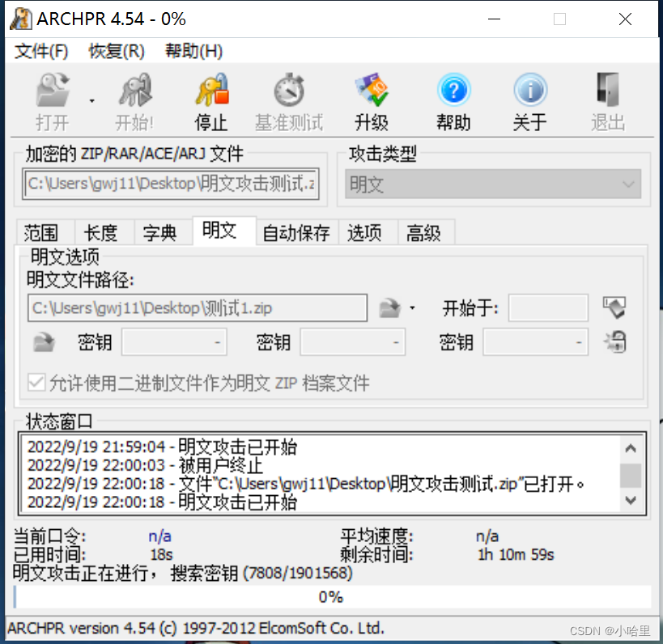The width and height of the screenshot is (663, 644).
Task: Expand the arrow beside the 打开 icon
Action: pyautogui.click(x=91, y=101)
